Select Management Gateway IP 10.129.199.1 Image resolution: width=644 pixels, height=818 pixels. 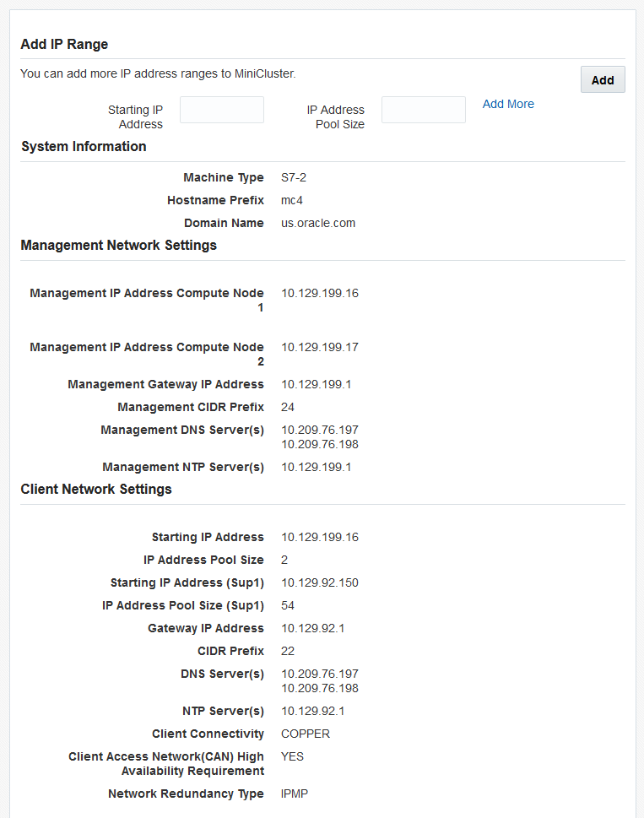(316, 384)
